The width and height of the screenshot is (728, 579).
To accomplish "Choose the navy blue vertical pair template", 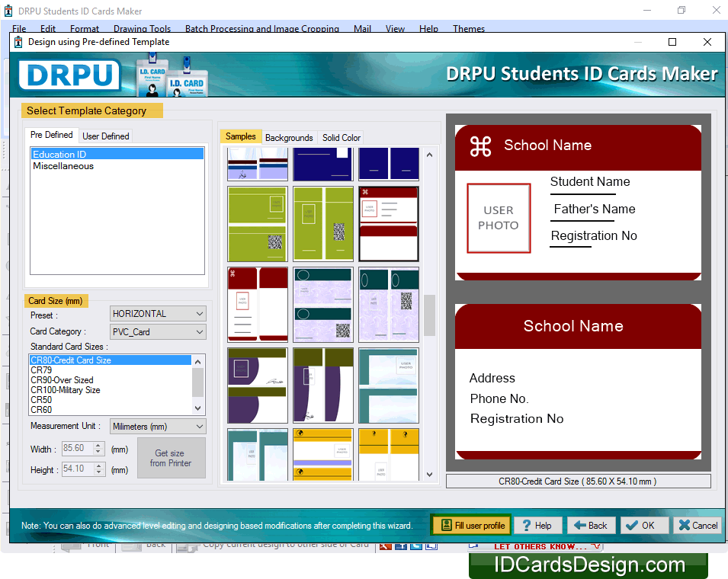I will point(389,164).
